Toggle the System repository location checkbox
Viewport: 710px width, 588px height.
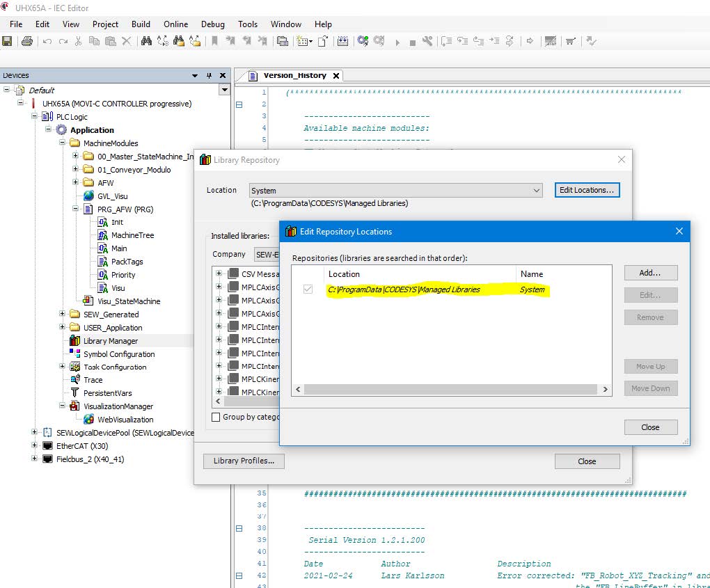pyautogui.click(x=308, y=289)
